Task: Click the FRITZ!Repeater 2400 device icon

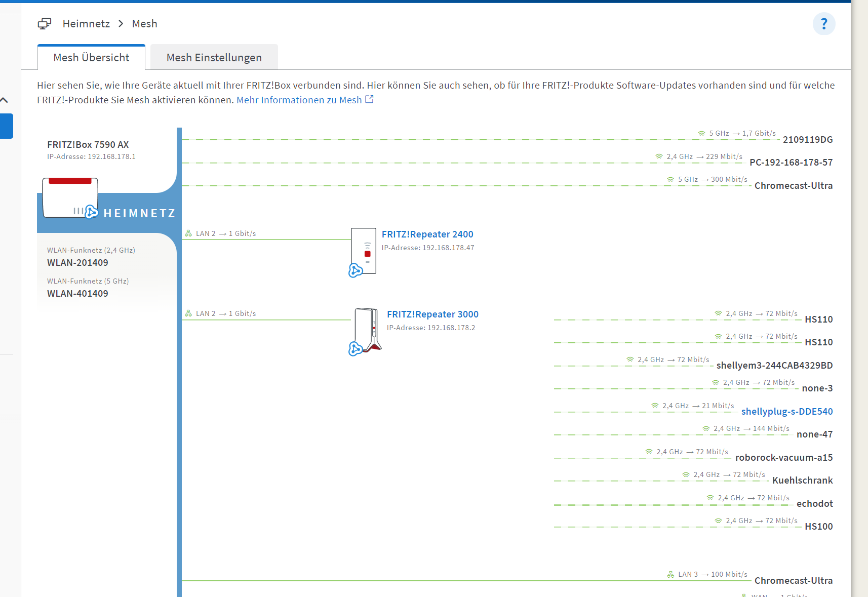Action: tap(364, 251)
